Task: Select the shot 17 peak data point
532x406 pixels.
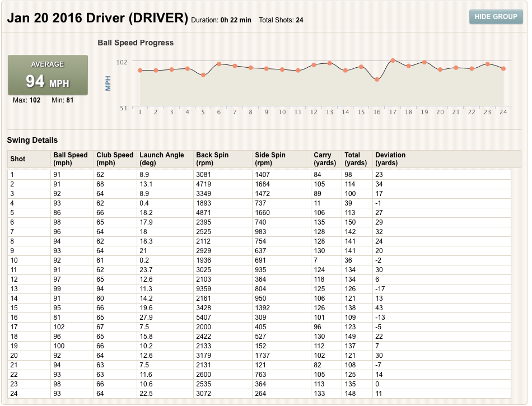Action: 393,60
